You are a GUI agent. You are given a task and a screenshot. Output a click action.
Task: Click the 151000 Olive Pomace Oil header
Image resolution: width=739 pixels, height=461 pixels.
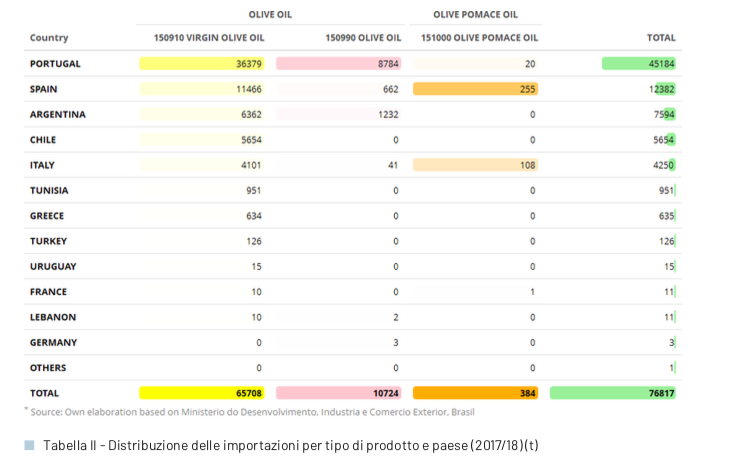(x=479, y=38)
